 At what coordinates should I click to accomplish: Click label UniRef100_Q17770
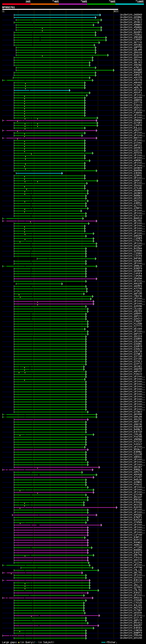(x=131, y=206)
